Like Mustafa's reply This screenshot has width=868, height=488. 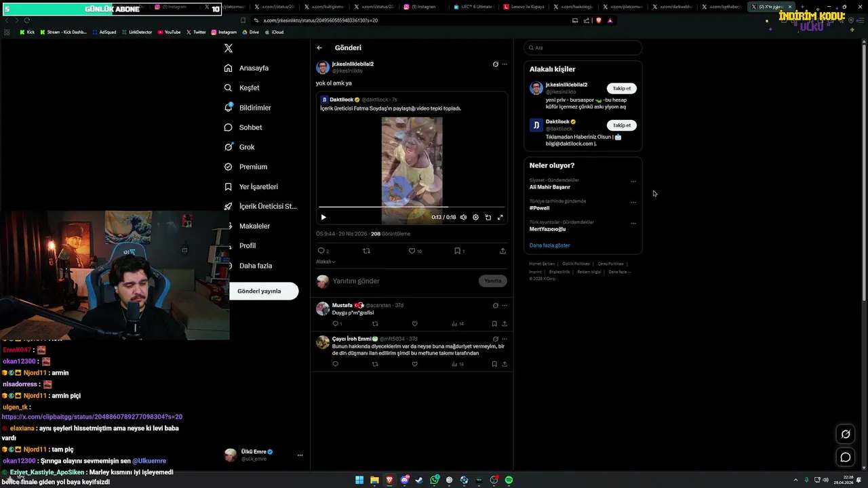coord(414,324)
